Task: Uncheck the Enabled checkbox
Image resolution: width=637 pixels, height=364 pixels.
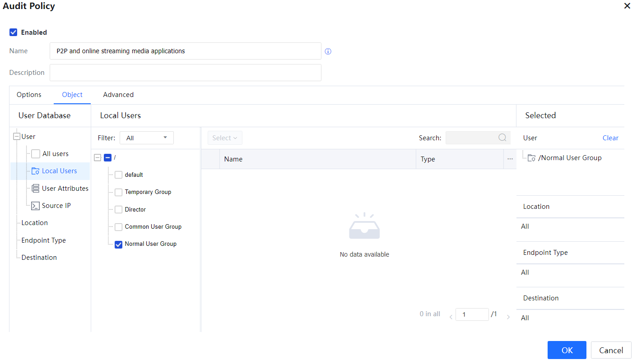Action: click(14, 32)
